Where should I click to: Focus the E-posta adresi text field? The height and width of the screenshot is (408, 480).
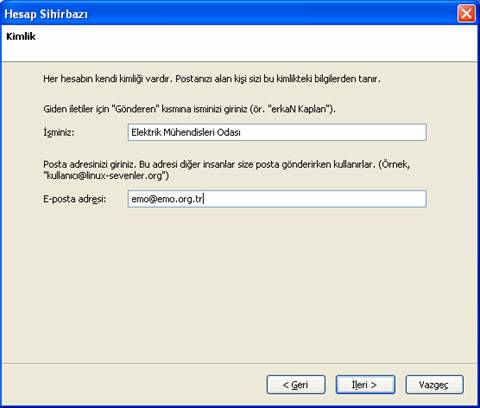click(277, 199)
